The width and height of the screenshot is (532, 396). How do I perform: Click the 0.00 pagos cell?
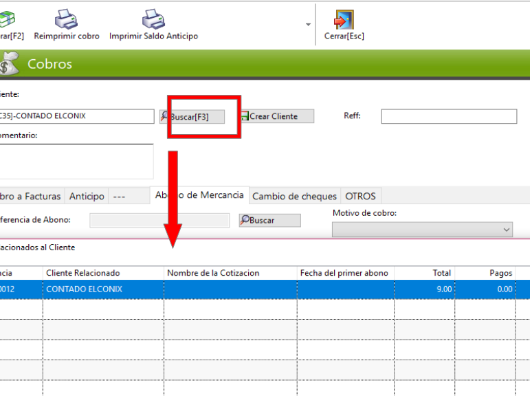pyautogui.click(x=485, y=289)
